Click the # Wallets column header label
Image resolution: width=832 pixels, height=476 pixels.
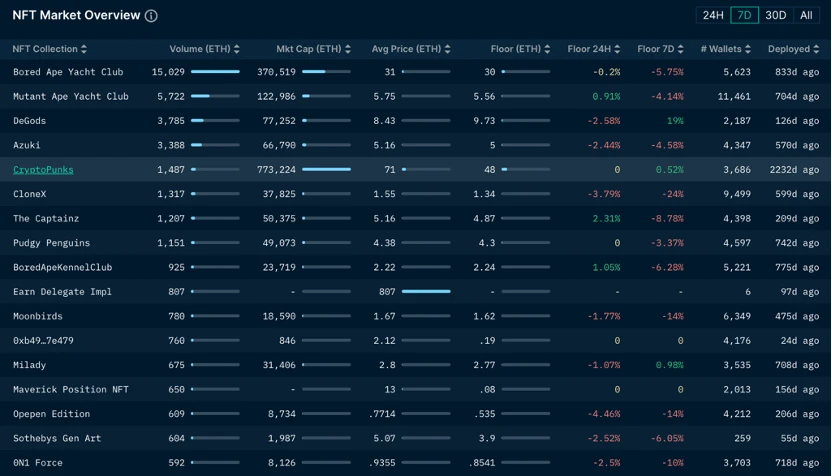(721, 49)
